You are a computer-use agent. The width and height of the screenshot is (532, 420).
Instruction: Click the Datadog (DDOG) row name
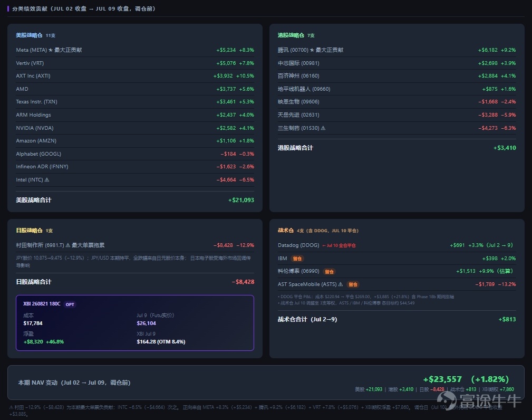pos(298,245)
